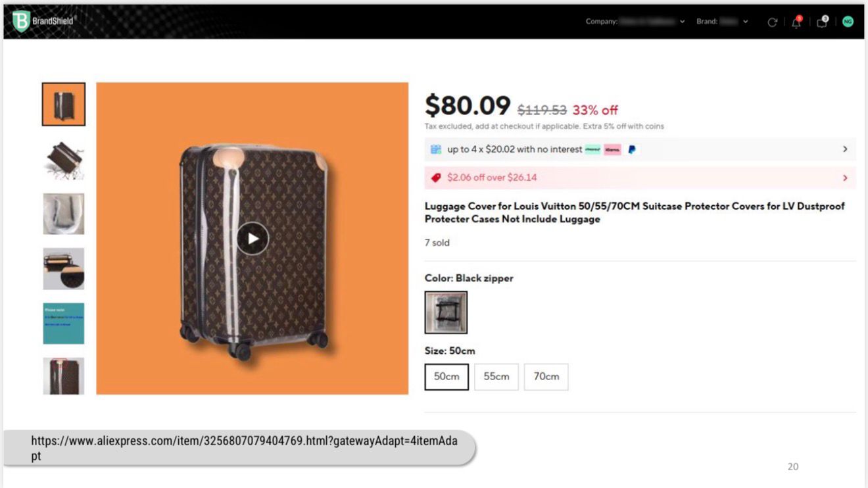Click the red coupon tag icon

click(435, 178)
